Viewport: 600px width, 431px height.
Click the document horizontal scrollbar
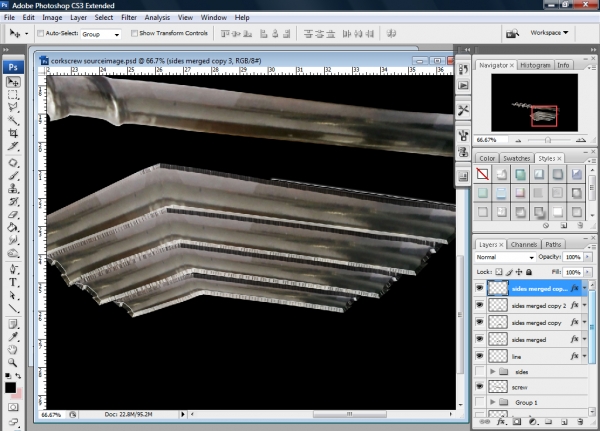[x=349, y=414]
